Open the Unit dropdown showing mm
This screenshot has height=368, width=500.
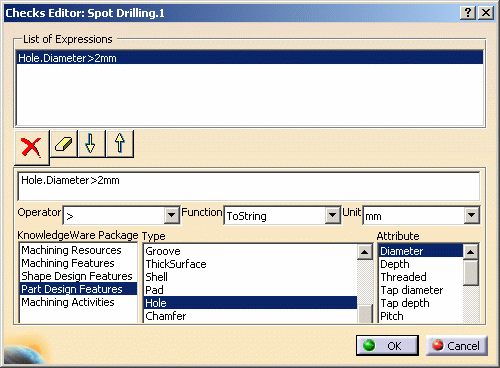pos(472,215)
